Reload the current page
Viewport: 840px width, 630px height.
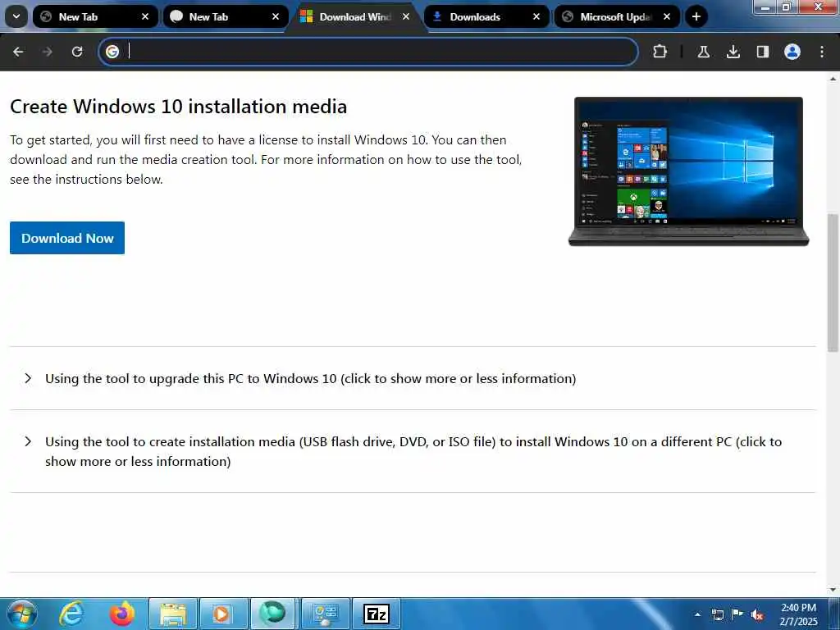pyautogui.click(x=77, y=52)
